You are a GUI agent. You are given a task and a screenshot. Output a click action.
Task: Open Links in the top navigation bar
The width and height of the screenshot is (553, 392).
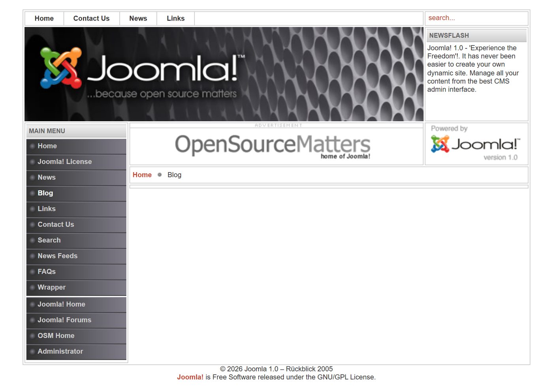coord(176,19)
